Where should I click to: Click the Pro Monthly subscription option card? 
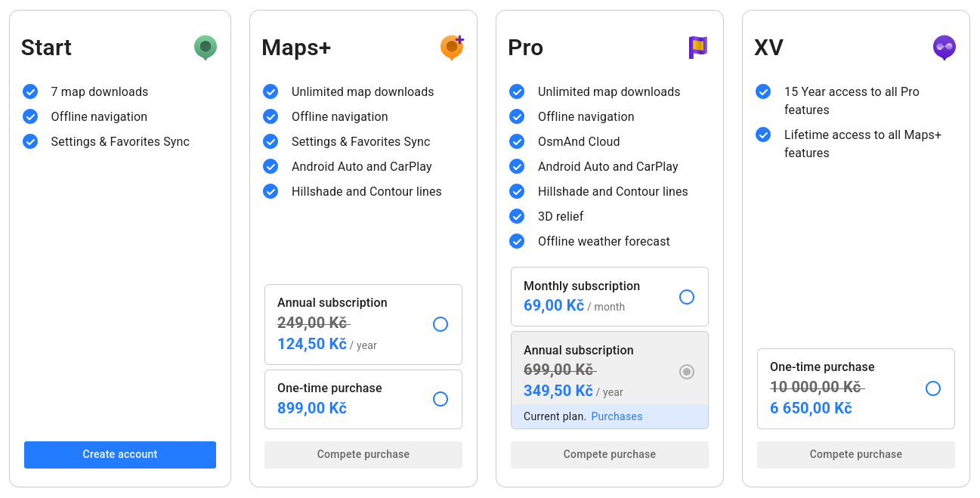click(x=597, y=296)
